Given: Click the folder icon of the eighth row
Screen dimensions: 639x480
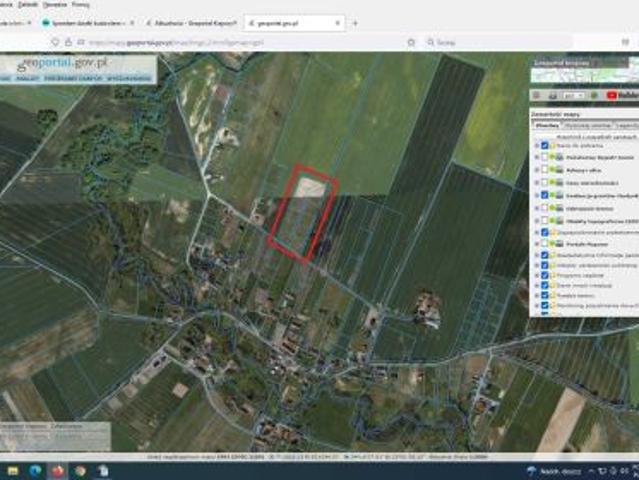Looking at the screenshot, I should click(x=553, y=232).
